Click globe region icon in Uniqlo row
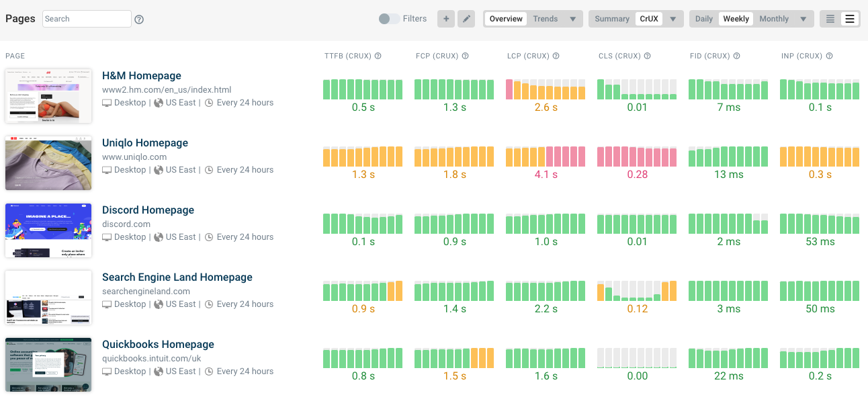The image size is (868, 399). tap(159, 170)
